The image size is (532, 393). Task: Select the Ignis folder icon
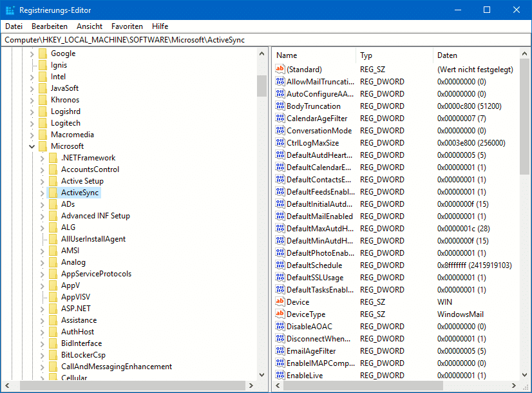click(x=43, y=65)
